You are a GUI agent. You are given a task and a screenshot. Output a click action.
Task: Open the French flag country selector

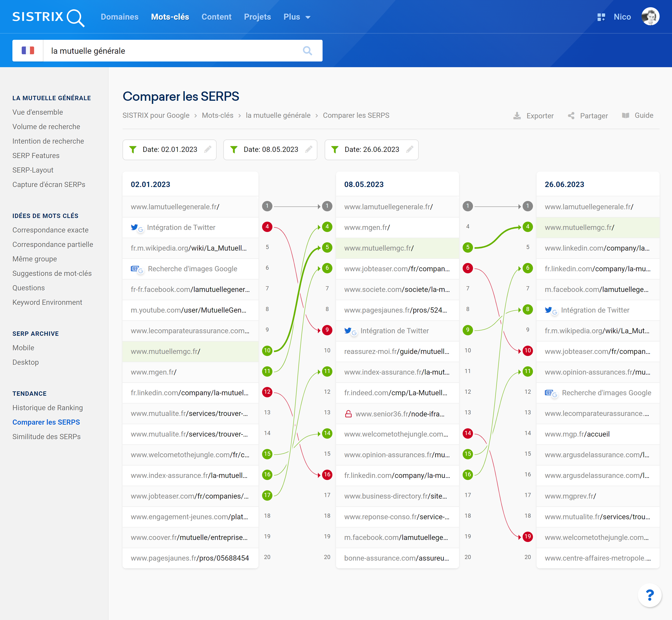28,51
